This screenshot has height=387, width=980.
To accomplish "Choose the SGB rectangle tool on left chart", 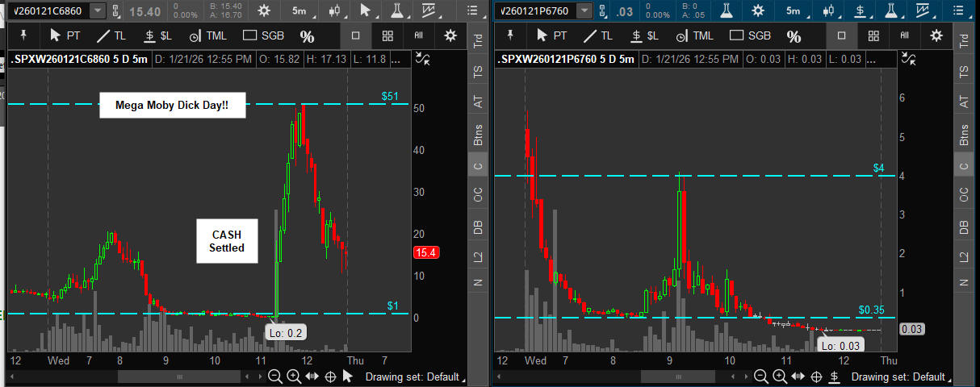I will coord(264,36).
